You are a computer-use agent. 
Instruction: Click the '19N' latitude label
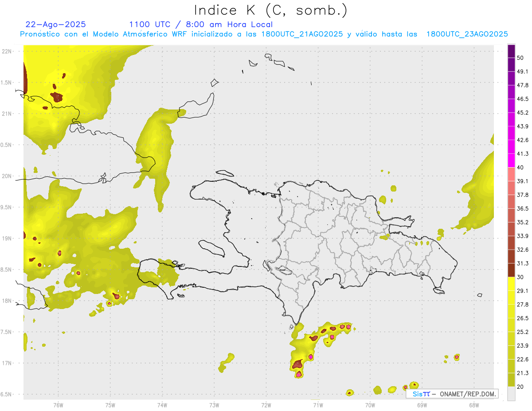tap(6, 239)
